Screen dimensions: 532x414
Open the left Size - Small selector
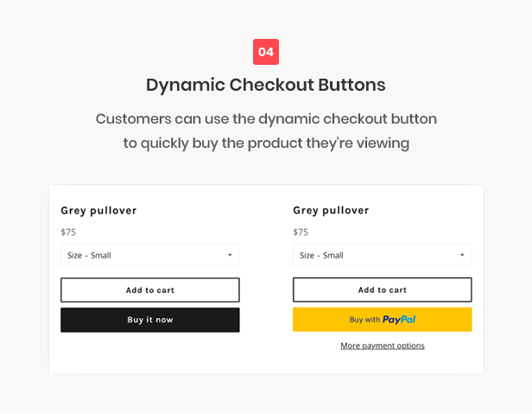150,255
